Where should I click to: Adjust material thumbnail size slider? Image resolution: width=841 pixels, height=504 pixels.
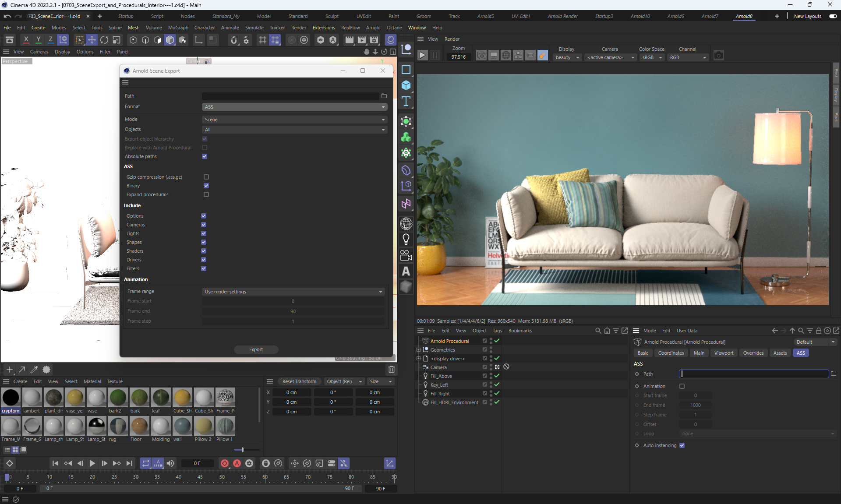(242, 450)
